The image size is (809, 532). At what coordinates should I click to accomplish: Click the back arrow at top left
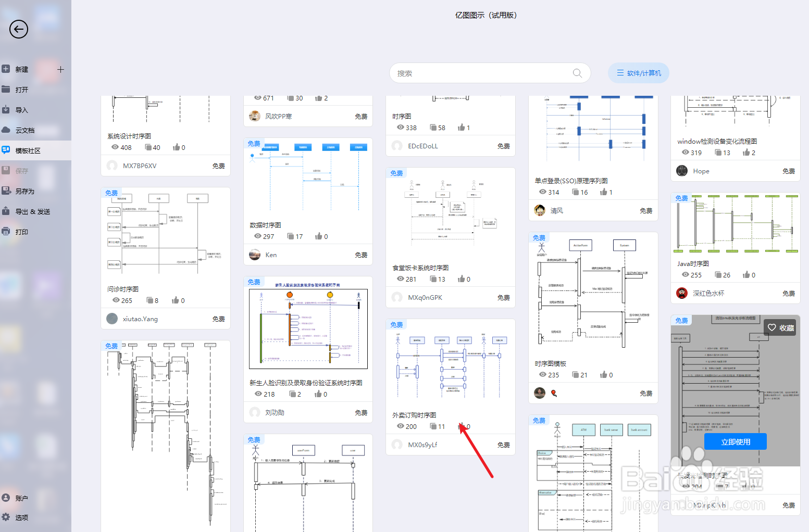click(18, 30)
